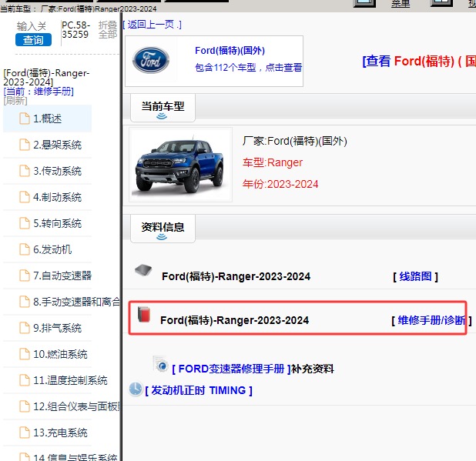Click the page icon beside 8.手动变速器和离合
Viewport: 476px width, 461px height.
click(x=25, y=302)
